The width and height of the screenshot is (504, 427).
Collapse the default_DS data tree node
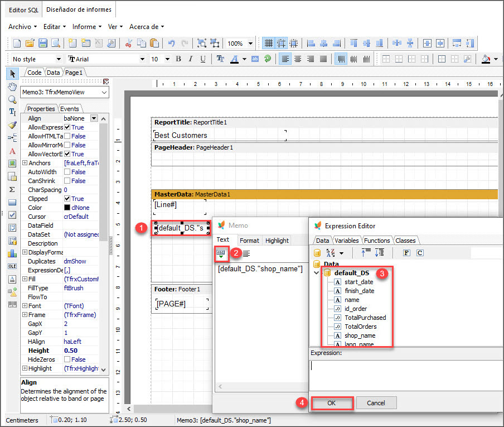(317, 273)
